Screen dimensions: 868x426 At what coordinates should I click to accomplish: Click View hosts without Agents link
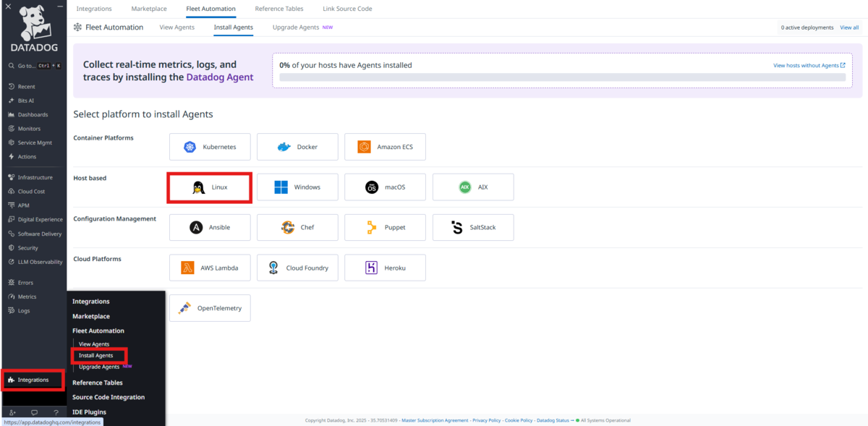click(x=809, y=65)
